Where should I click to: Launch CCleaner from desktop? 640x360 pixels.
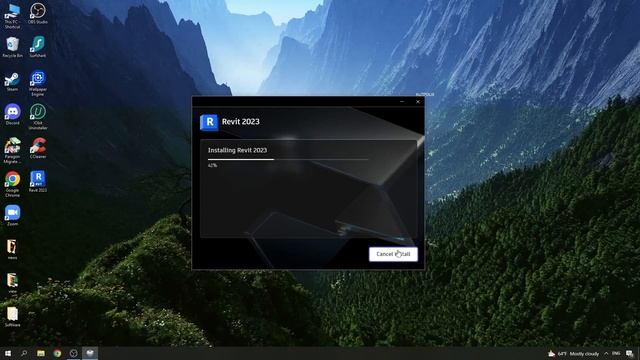[x=38, y=149]
